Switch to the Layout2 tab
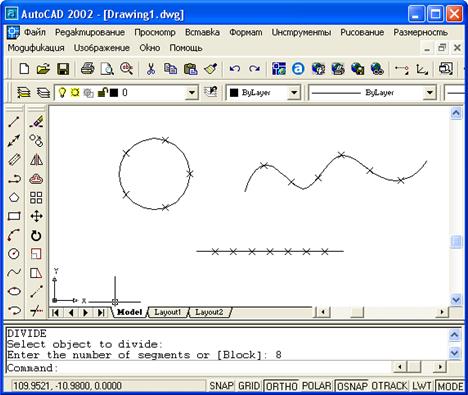The width and height of the screenshot is (468, 395). (x=209, y=312)
